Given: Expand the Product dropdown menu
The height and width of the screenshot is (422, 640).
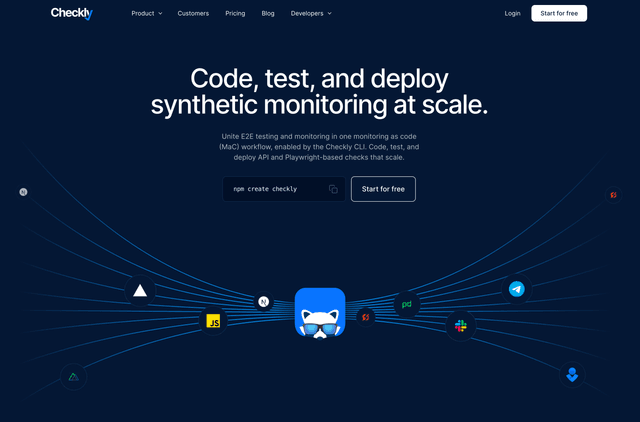Looking at the screenshot, I should 147,13.
